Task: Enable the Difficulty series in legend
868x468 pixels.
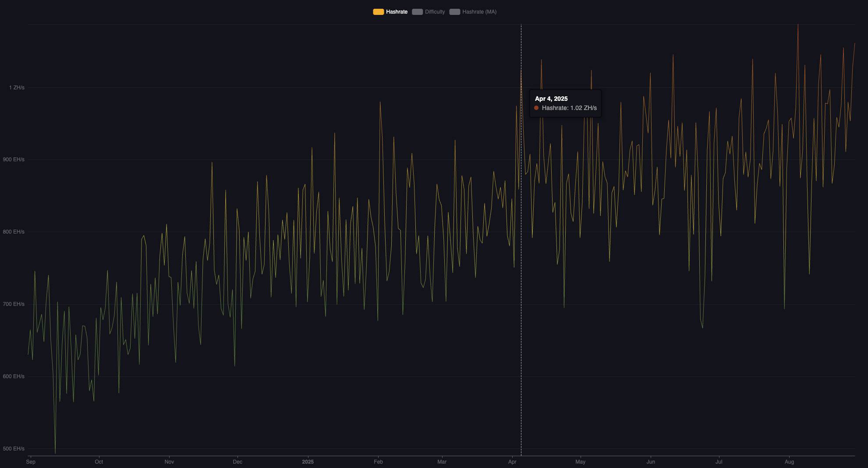Action: coord(429,12)
